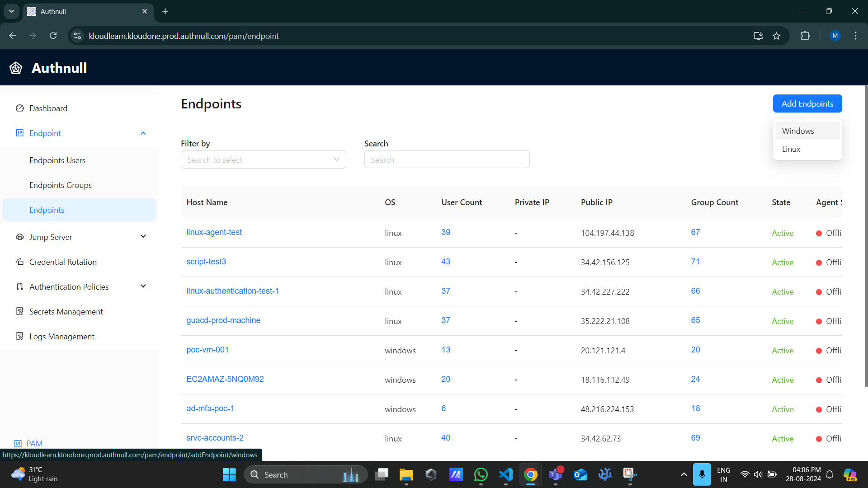Open the Filter by dropdown

click(x=263, y=160)
